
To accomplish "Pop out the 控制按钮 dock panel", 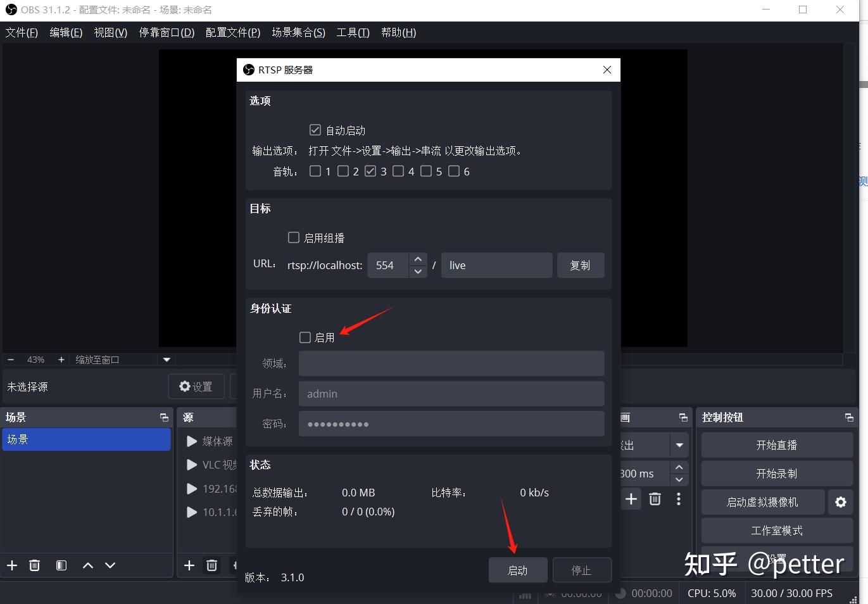I will click(849, 417).
